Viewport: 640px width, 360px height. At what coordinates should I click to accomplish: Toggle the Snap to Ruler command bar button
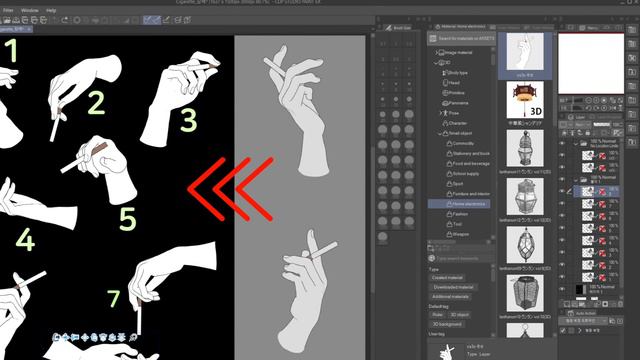[148, 20]
